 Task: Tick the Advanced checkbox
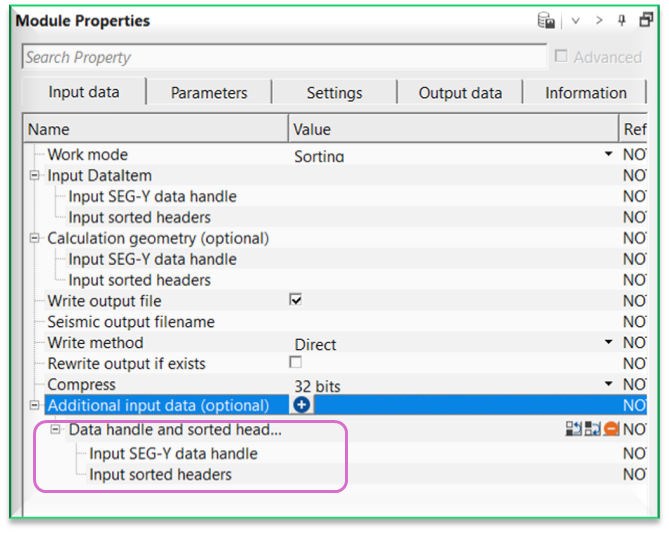coord(561,57)
